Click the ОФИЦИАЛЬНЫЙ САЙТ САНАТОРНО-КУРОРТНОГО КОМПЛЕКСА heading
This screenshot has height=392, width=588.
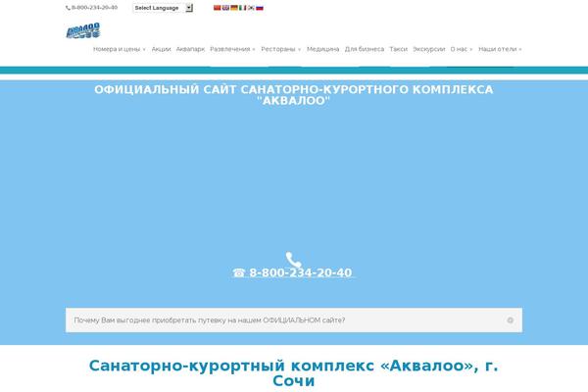coord(294,95)
